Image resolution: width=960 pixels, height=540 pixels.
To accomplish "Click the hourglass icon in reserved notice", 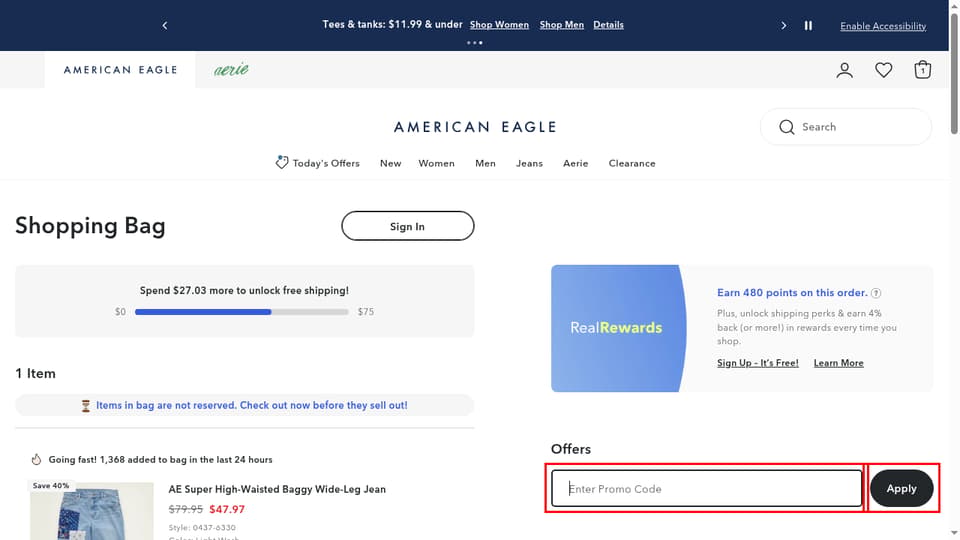I will coord(86,405).
